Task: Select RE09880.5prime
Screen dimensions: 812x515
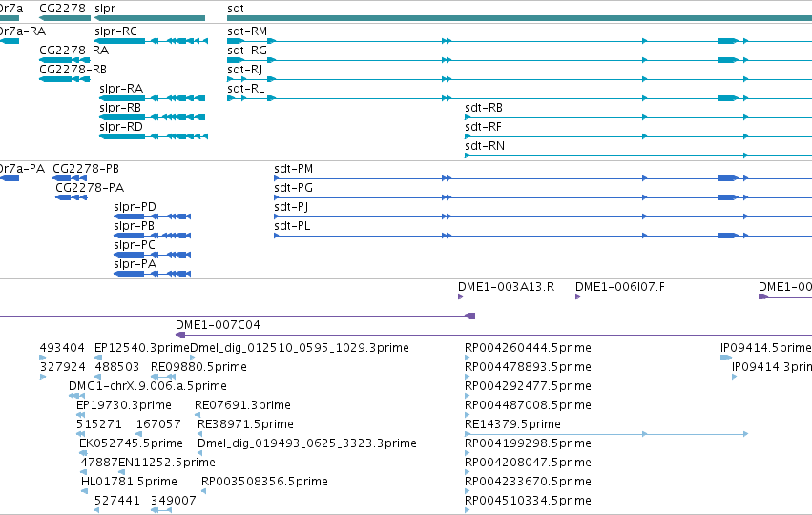Action: tap(198, 367)
